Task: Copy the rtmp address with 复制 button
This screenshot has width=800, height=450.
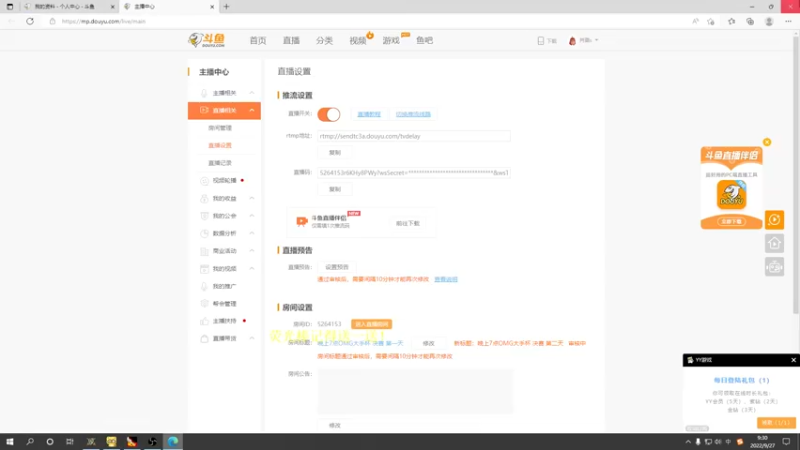Action: pyautogui.click(x=335, y=153)
